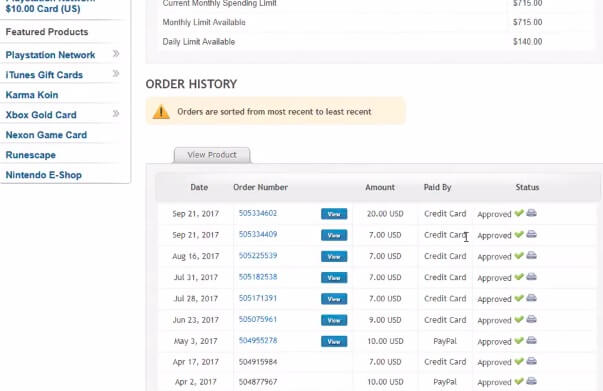View order 505334602 details button
Image resolution: width=603 pixels, height=391 pixels.
(334, 214)
